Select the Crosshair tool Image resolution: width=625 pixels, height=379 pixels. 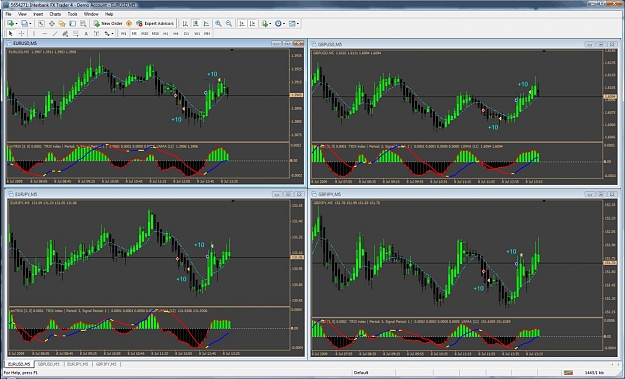pyautogui.click(x=21, y=33)
